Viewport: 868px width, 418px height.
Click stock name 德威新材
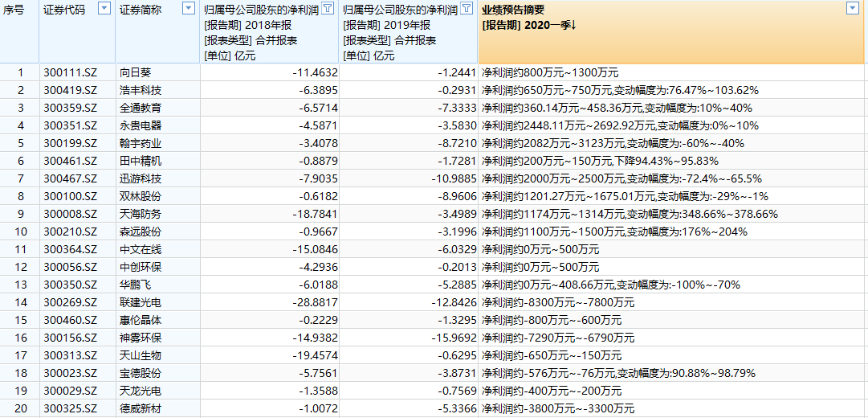[141, 409]
